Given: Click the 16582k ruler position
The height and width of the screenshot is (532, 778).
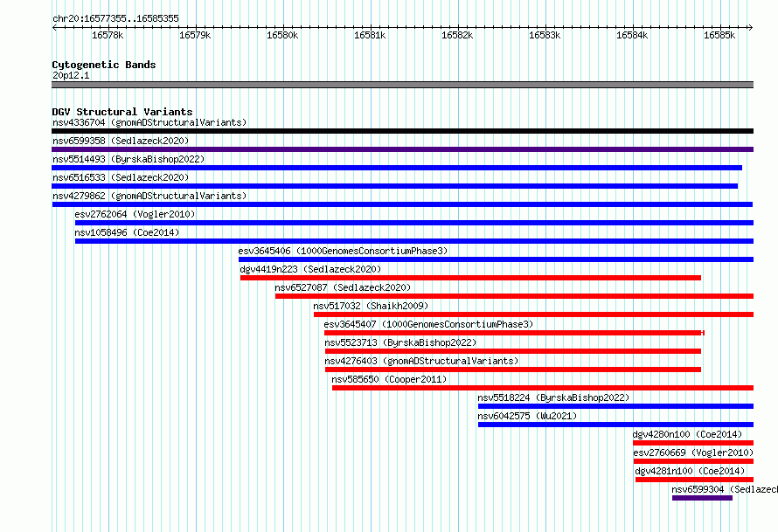Looking at the screenshot, I should [457, 35].
